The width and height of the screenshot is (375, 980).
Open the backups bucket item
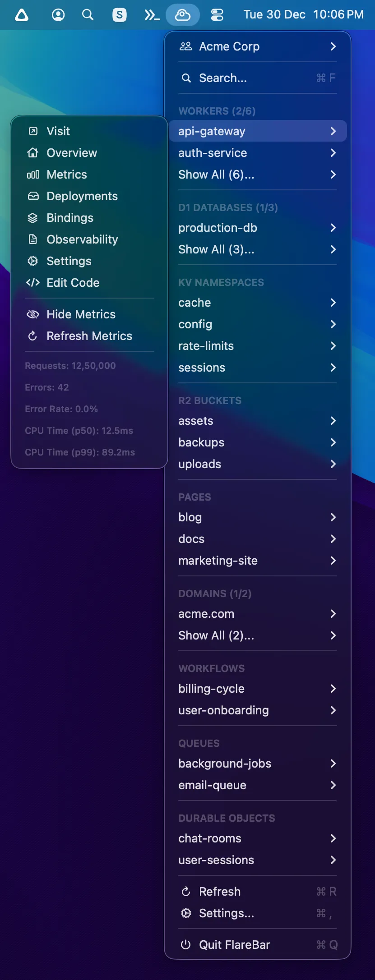258,442
